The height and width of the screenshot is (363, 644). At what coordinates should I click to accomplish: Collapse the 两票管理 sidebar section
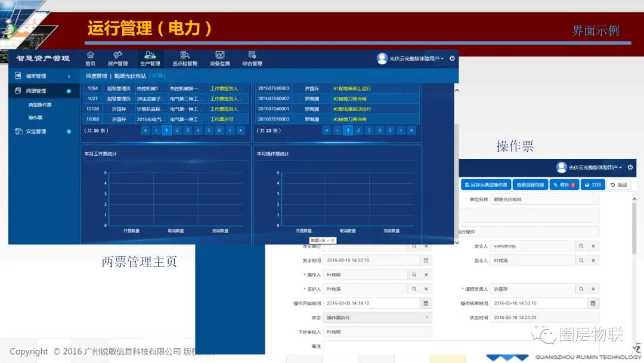point(44,91)
